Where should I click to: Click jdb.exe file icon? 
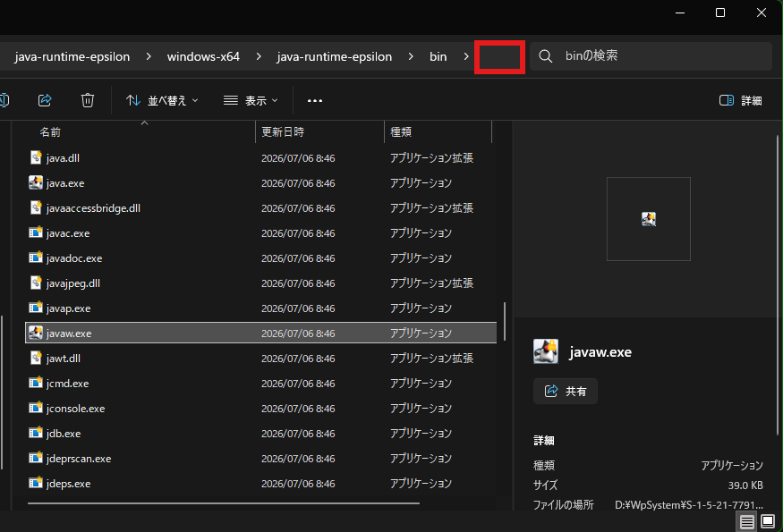(36, 433)
